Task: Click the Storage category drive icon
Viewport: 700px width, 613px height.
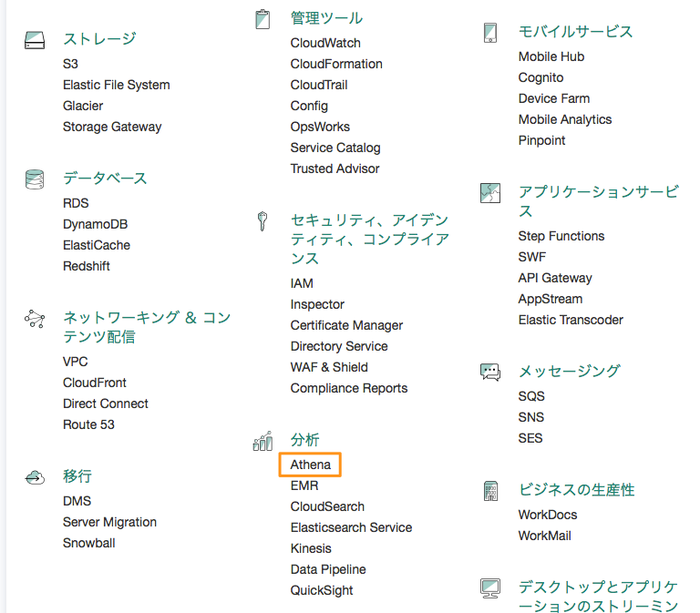Action: tap(35, 40)
